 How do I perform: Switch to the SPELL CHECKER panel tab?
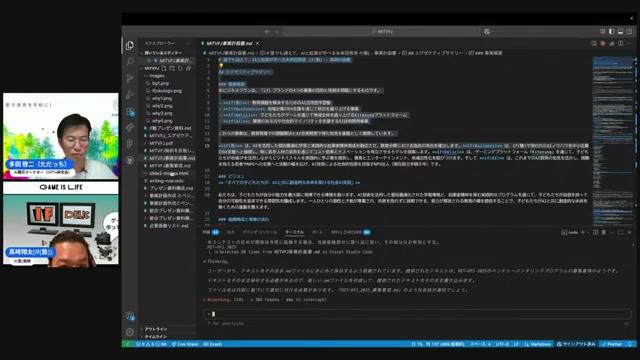351,232
